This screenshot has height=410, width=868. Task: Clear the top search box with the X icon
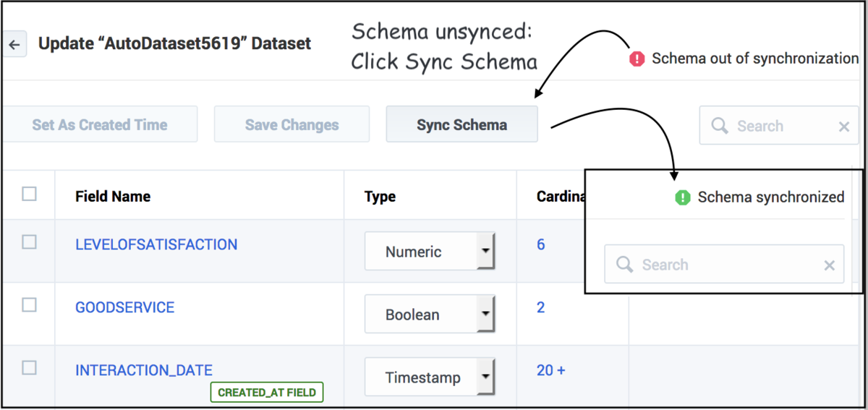[843, 127]
